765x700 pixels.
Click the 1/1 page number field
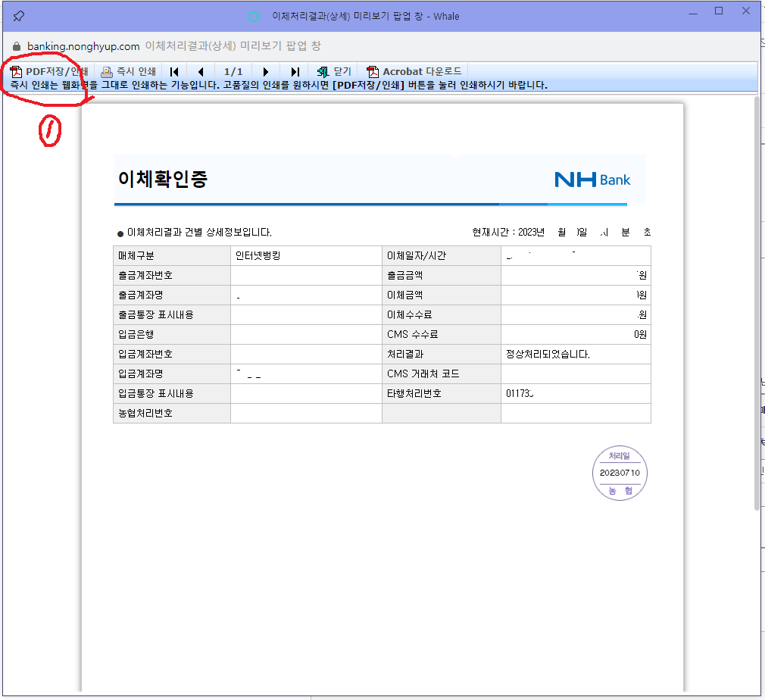click(x=233, y=71)
